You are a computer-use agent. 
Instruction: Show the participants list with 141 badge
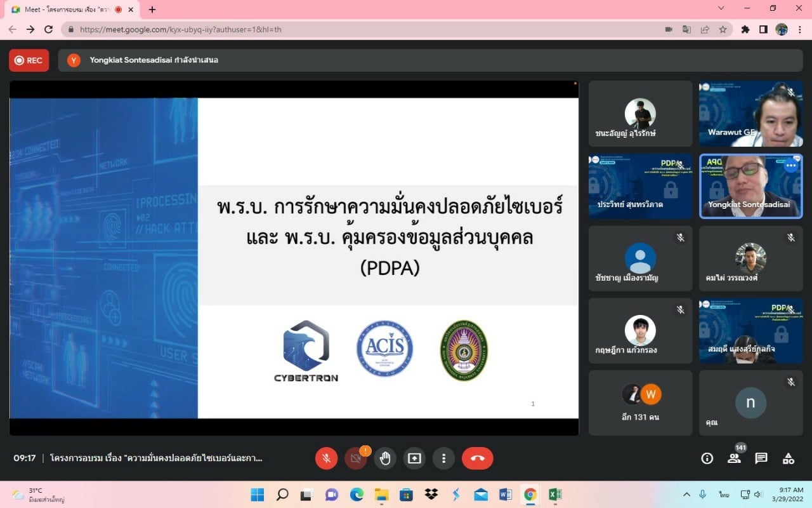click(734, 458)
